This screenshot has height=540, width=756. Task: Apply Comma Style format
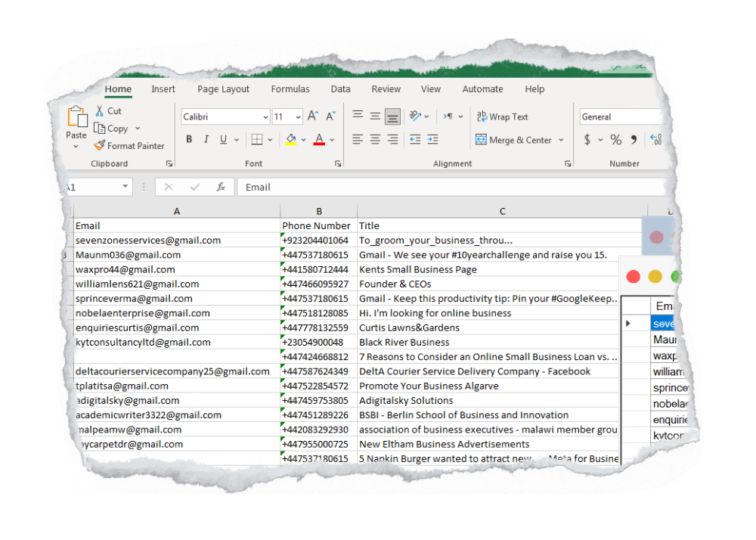(x=634, y=140)
